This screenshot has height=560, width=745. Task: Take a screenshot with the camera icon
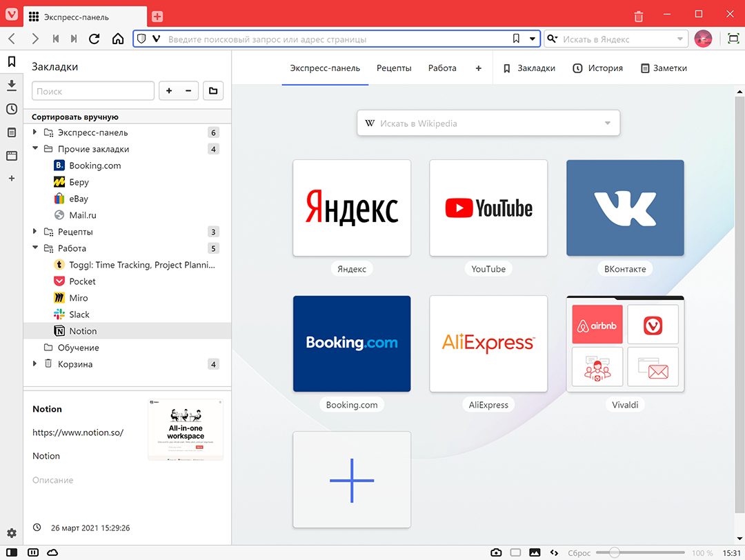click(496, 552)
